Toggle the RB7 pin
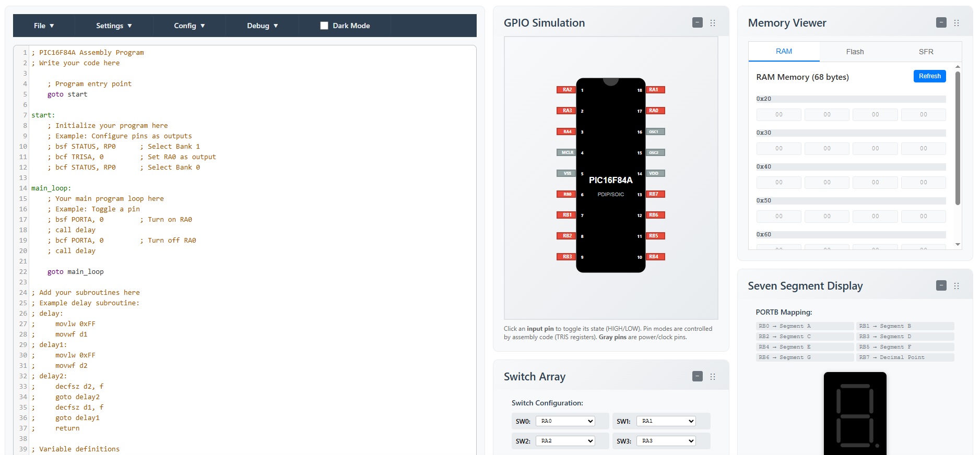 (x=654, y=194)
